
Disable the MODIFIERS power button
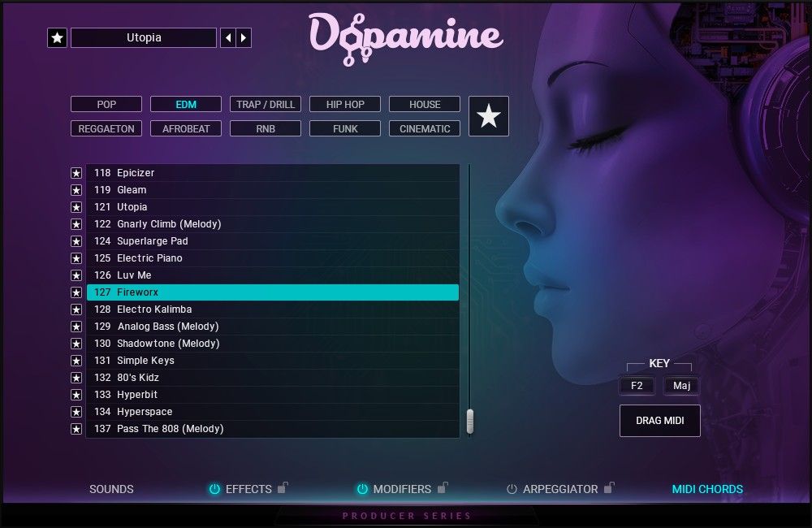point(362,489)
